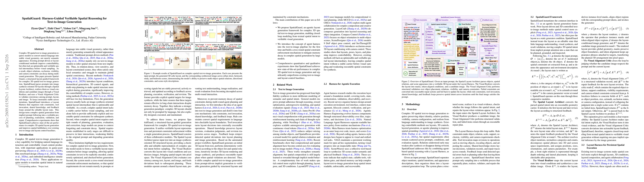Click the 2 Related Work heading
Viewport: 644px width, 182px height.
283,85
